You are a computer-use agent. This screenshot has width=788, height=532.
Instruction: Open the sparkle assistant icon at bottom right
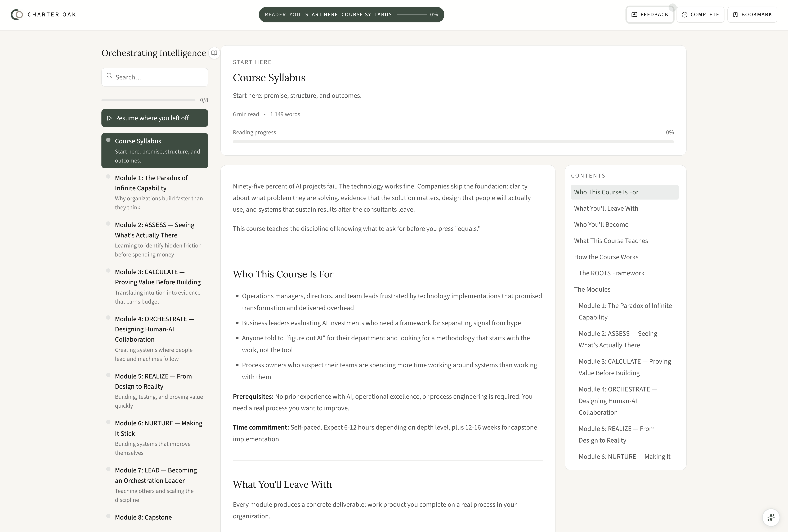pos(771,517)
